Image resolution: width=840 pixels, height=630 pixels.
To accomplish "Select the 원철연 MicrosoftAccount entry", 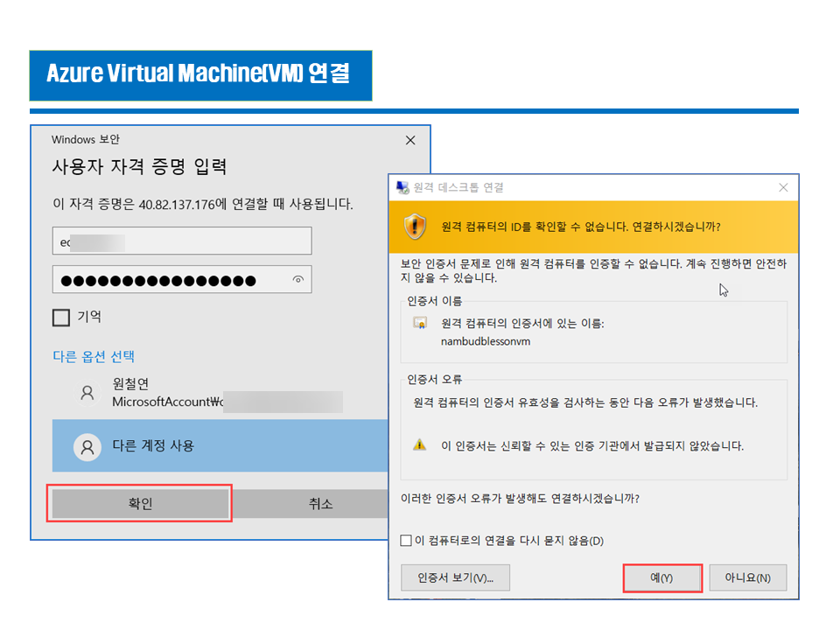I will (220, 393).
